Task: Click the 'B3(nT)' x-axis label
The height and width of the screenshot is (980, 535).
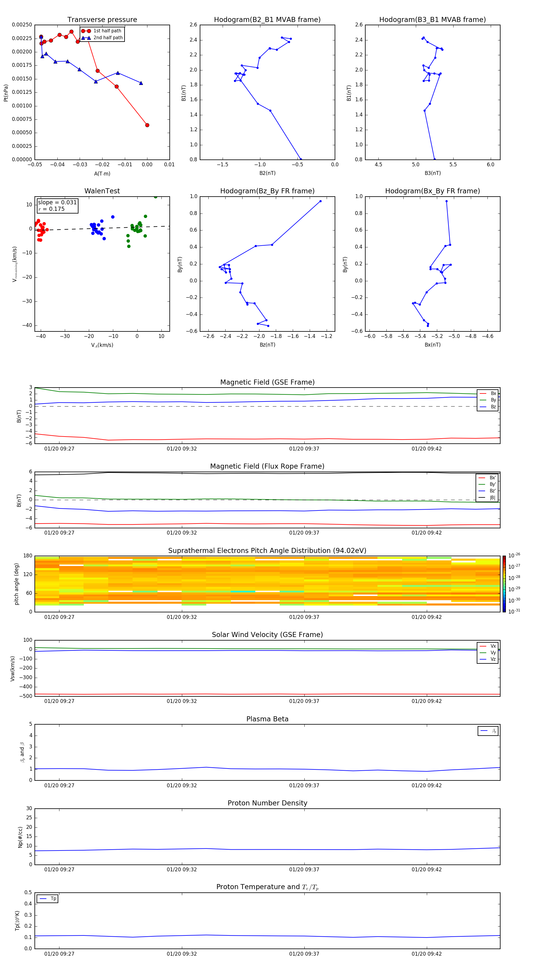Action: coord(432,173)
